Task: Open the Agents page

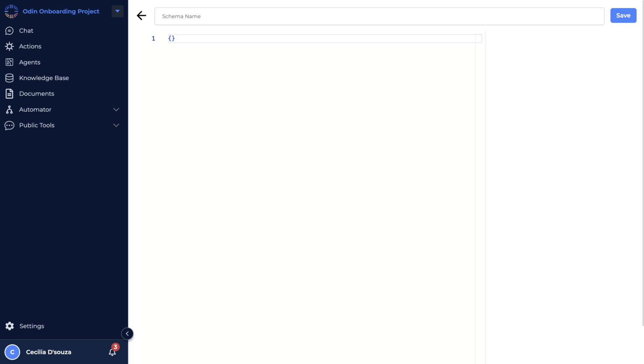Action: pos(30,62)
